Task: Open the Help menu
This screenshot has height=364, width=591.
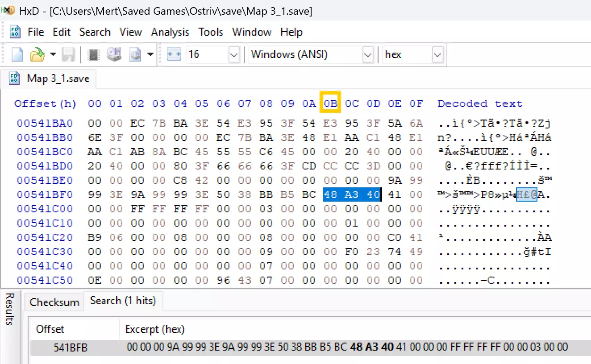Action: pos(291,32)
